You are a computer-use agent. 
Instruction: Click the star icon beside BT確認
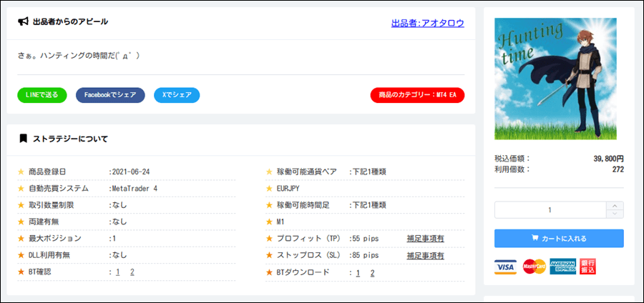[x=21, y=272]
